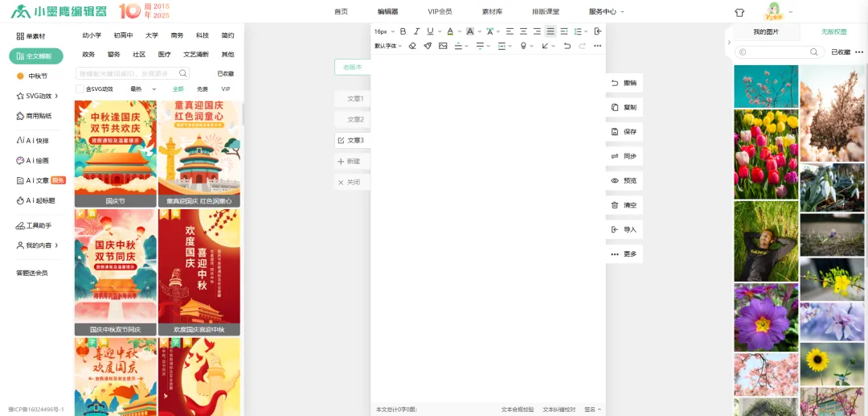This screenshot has height=416, width=868.
Task: Click the eraser clear-format icon
Action: point(412,46)
